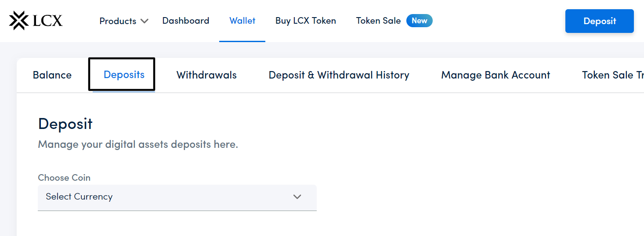The height and width of the screenshot is (236, 644).
Task: Click the Deposit section heading
Action: 65,124
